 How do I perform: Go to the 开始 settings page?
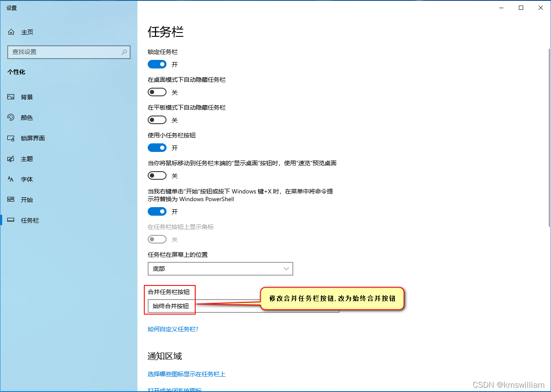pos(69,200)
